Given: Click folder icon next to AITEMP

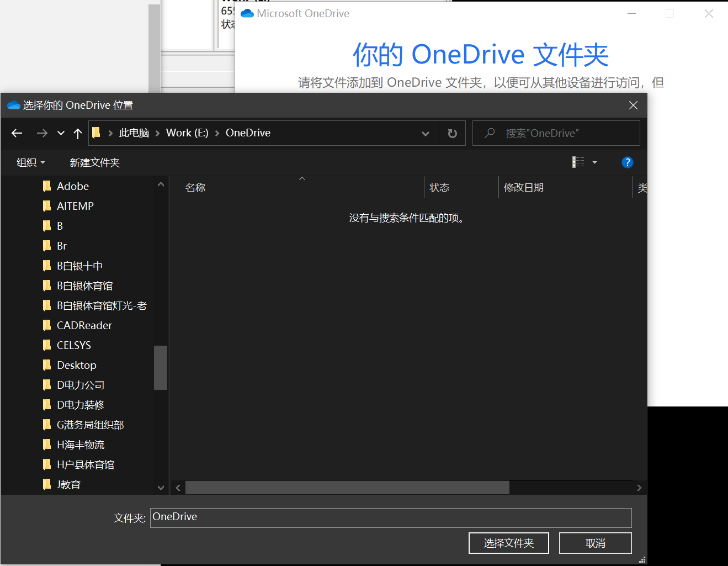Looking at the screenshot, I should pyautogui.click(x=47, y=206).
